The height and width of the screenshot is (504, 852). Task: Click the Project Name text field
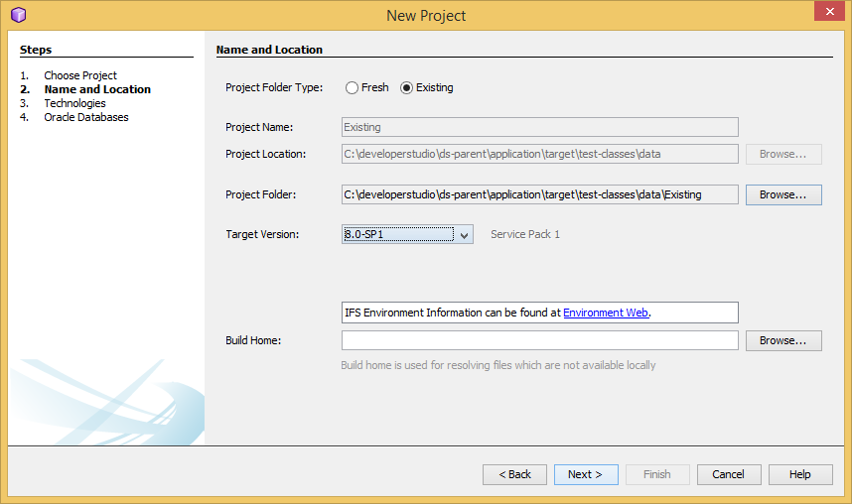point(539,127)
